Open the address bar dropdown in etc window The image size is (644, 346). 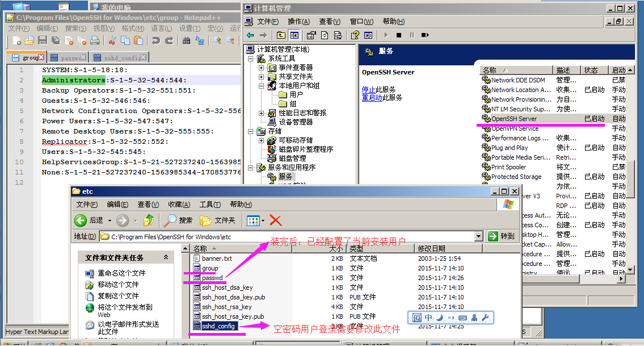[x=478, y=236]
